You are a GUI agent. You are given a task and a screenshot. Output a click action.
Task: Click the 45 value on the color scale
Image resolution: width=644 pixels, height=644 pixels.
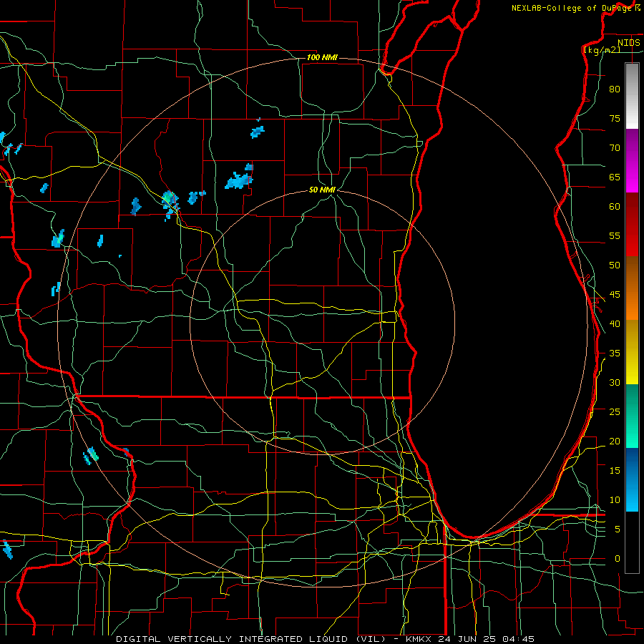[615, 295]
